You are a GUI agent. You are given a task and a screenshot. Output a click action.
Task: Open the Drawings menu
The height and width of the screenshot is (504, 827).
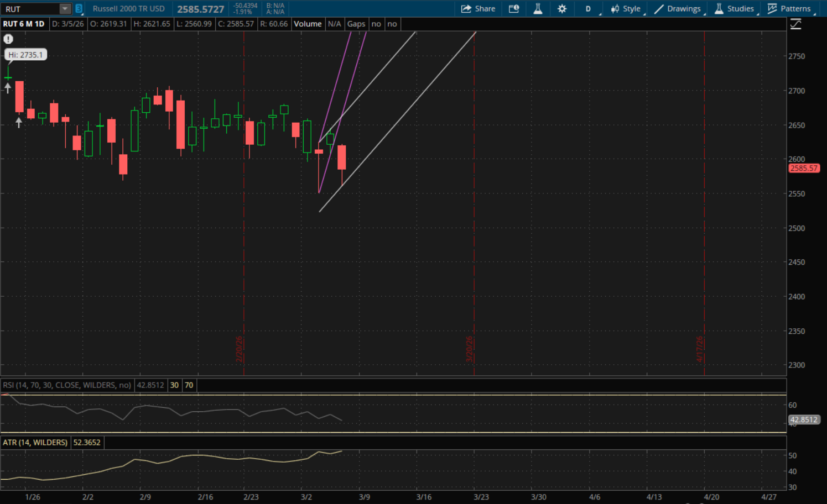coord(678,9)
